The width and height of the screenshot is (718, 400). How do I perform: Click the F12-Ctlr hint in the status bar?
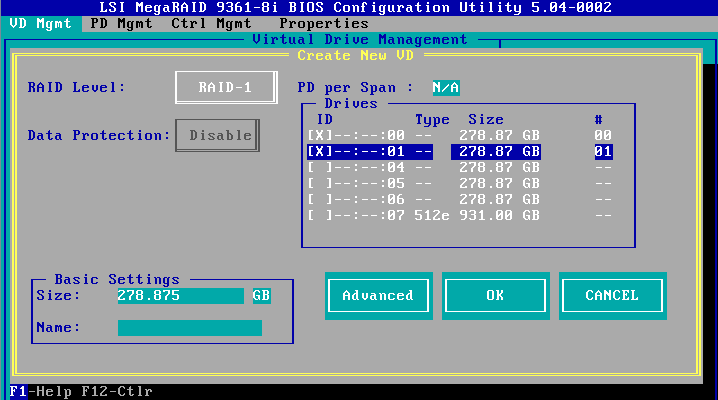117,392
